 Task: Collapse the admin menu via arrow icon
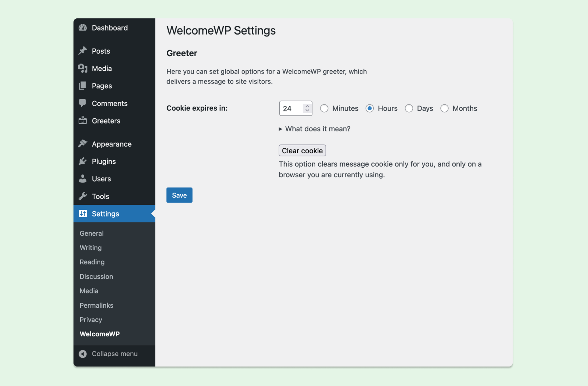[83, 354]
